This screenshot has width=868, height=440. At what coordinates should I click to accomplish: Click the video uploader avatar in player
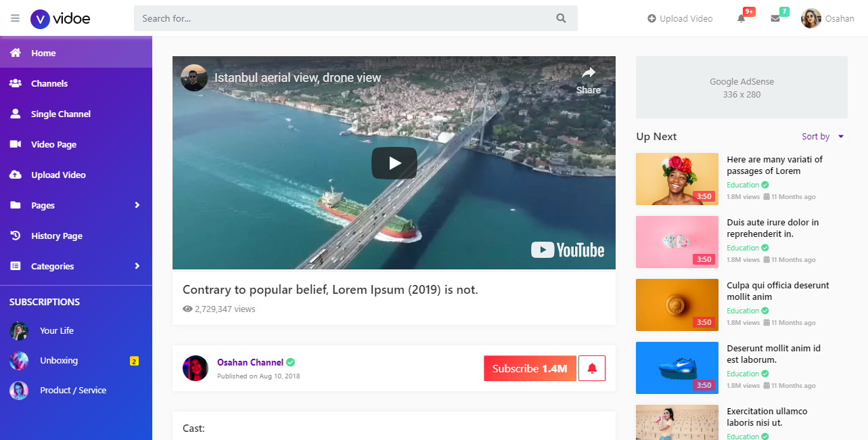(x=194, y=78)
